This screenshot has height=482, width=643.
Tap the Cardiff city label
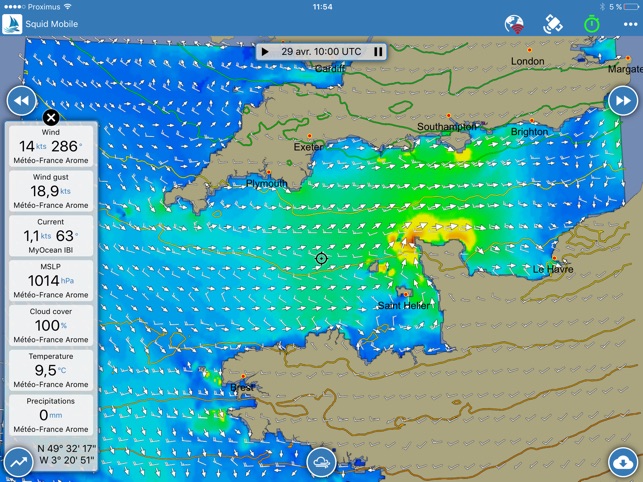point(330,69)
